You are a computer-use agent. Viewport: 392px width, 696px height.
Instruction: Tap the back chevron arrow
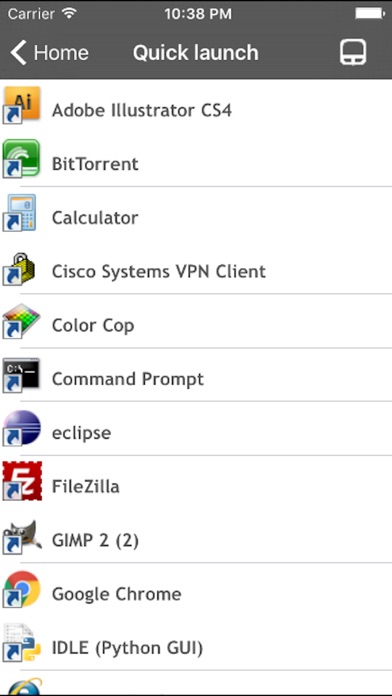tap(18, 53)
